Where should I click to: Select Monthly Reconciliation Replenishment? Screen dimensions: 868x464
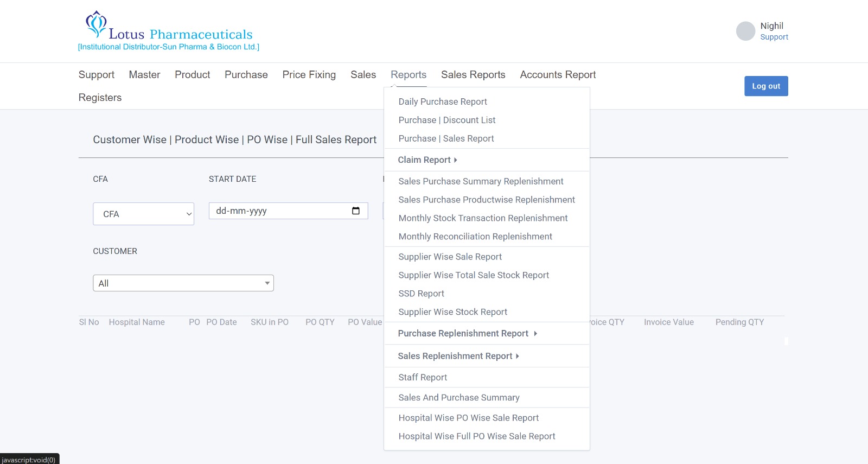point(475,237)
